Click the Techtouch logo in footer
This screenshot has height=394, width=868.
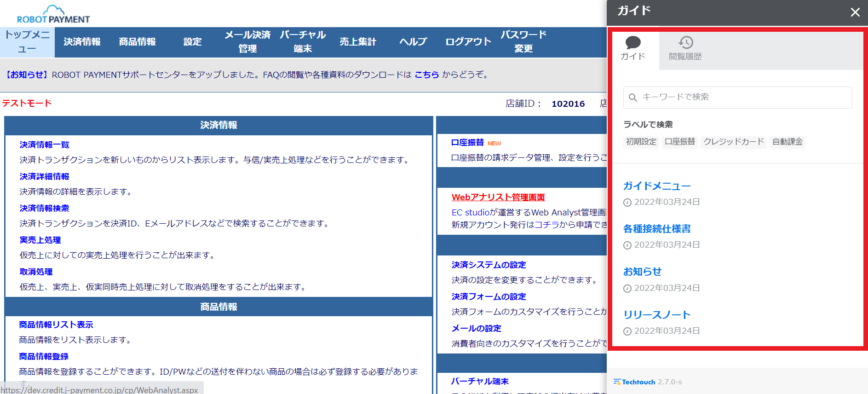(x=634, y=382)
